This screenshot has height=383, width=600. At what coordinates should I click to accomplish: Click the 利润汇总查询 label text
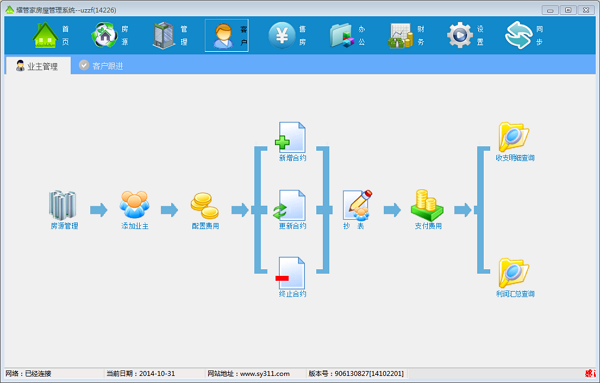click(515, 294)
